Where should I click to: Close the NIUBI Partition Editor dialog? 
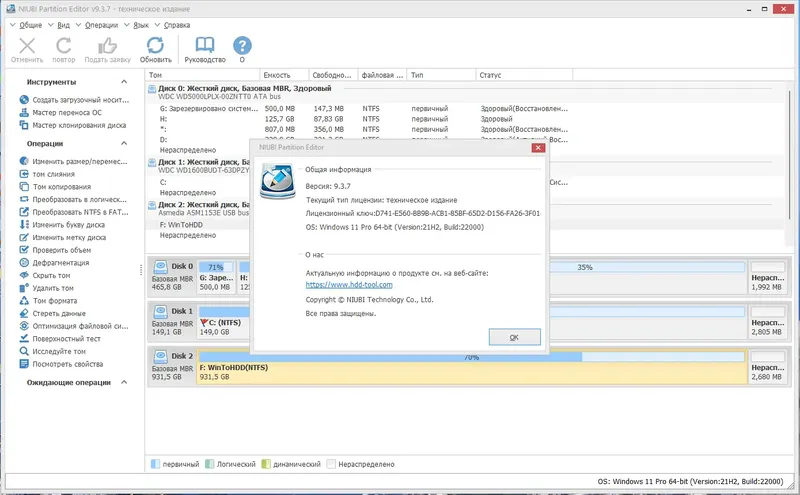click(x=538, y=147)
